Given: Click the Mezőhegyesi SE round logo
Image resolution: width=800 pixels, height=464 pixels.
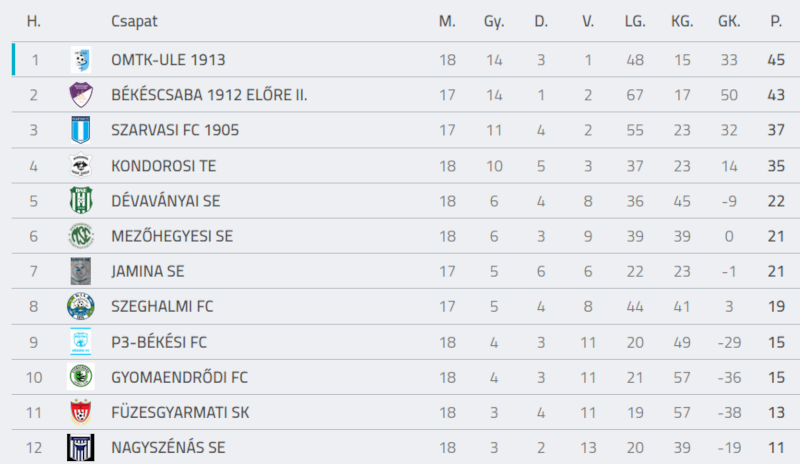Looking at the screenshot, I should coord(81,236).
